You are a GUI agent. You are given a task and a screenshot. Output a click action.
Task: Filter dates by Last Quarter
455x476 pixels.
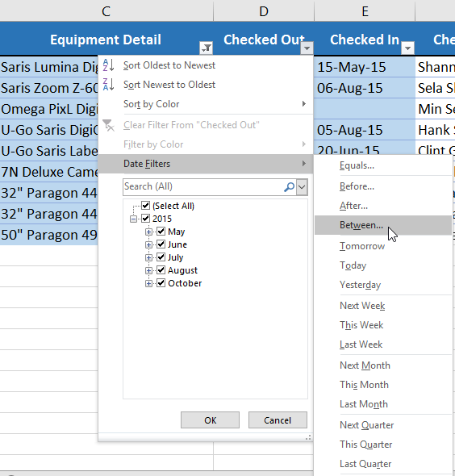pos(383,464)
